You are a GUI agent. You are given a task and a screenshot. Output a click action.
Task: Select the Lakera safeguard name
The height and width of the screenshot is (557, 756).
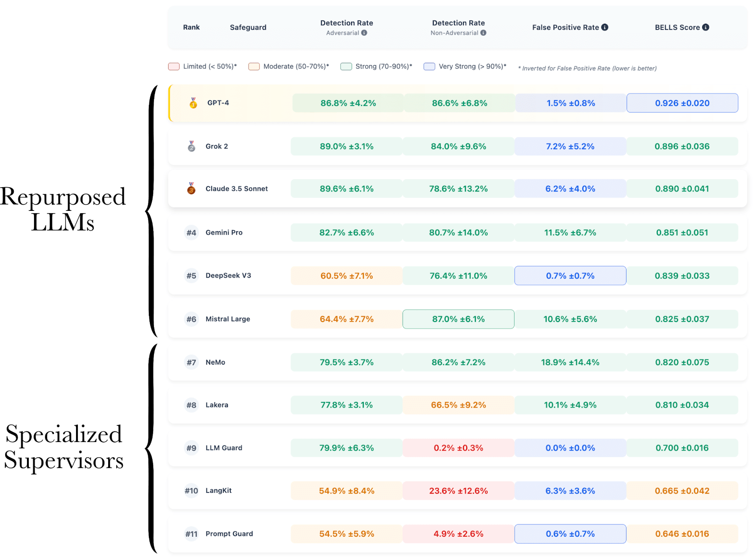coord(217,405)
